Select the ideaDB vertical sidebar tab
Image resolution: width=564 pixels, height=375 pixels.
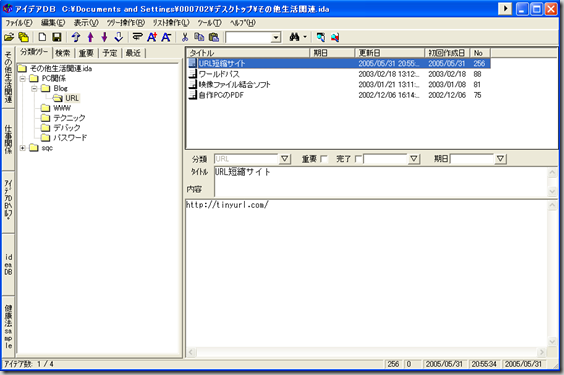point(8,264)
